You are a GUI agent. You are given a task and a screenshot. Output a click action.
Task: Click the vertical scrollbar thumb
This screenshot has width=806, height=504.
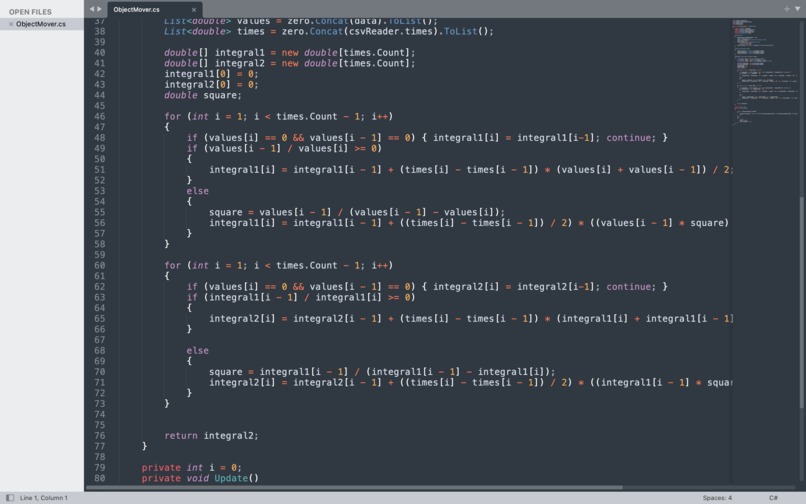(802, 302)
